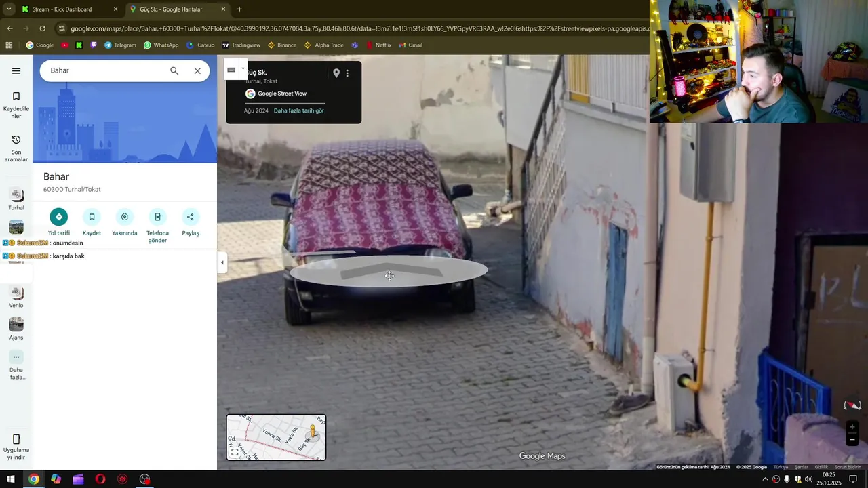Click Chrome in the taskbar
The height and width of the screenshot is (488, 868).
pyautogui.click(x=33, y=479)
